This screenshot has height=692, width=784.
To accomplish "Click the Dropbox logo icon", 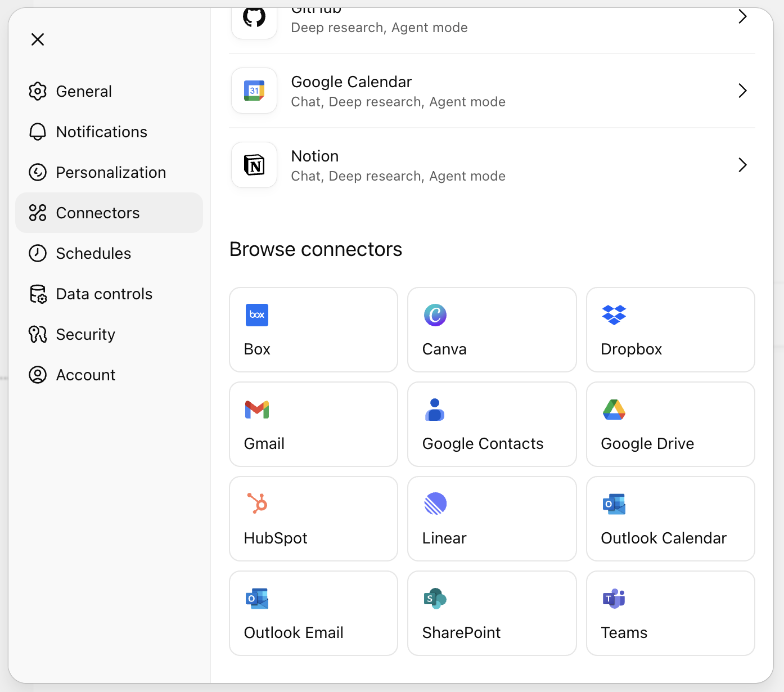I will pyautogui.click(x=614, y=315).
